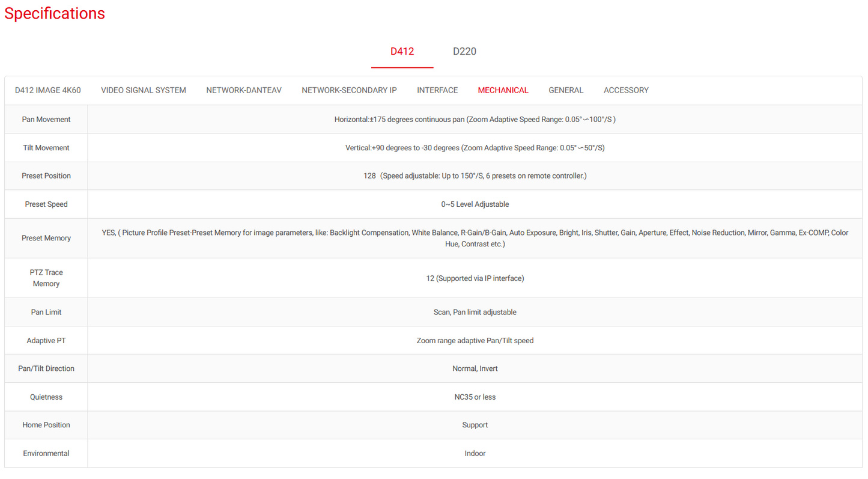Click the Pan Movement row label
868x479 pixels.
46,120
